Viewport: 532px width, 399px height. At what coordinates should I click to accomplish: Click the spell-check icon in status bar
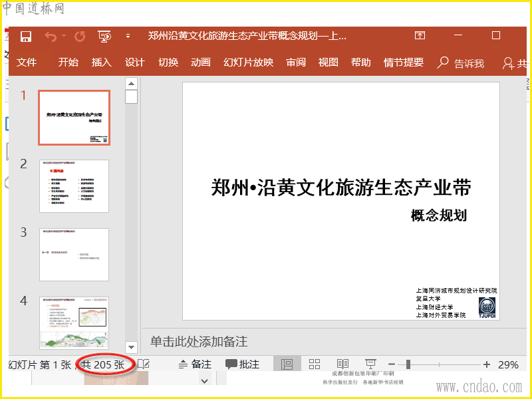click(x=144, y=364)
